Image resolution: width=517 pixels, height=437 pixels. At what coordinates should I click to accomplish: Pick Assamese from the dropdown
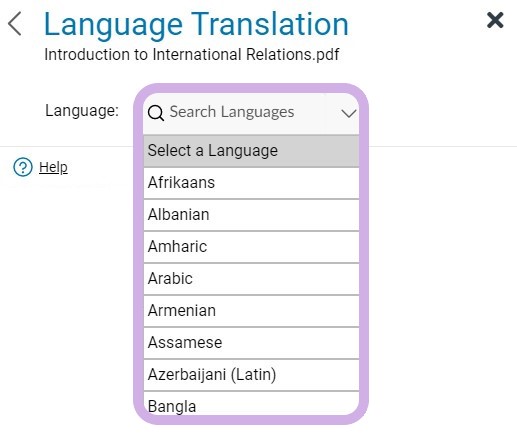coord(251,343)
